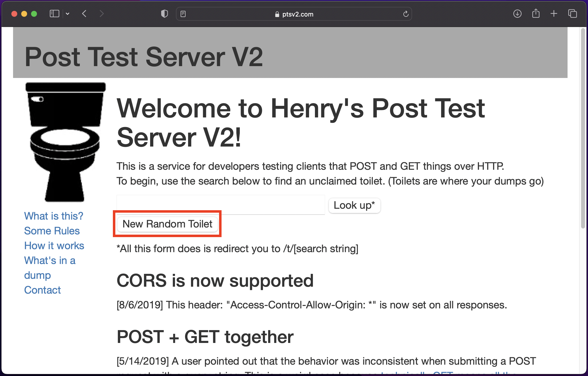Open the Contact link

pos(42,290)
